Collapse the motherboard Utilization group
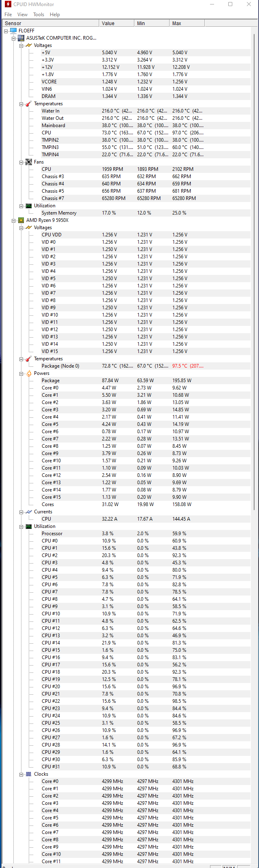This screenshot has height=868, width=259. 21,206
